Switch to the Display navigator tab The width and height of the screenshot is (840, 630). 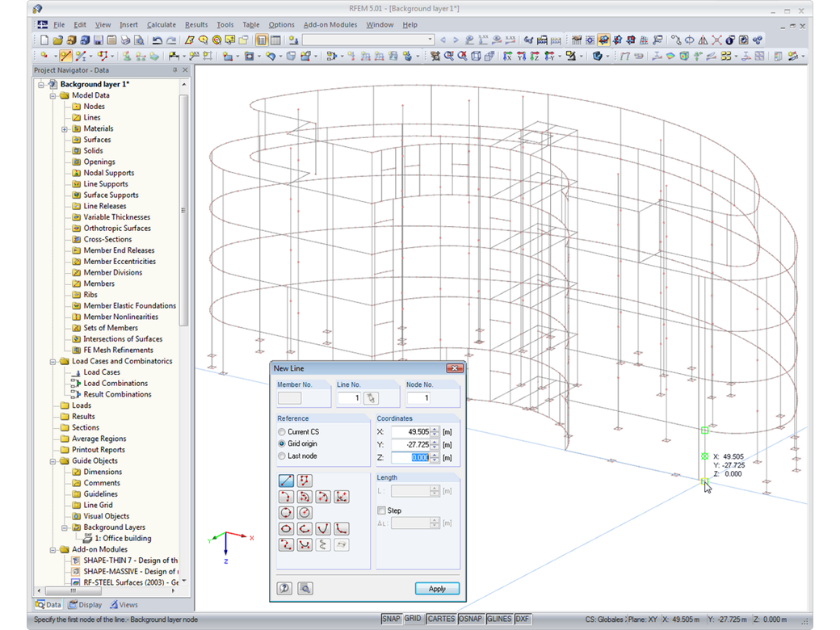(x=86, y=604)
